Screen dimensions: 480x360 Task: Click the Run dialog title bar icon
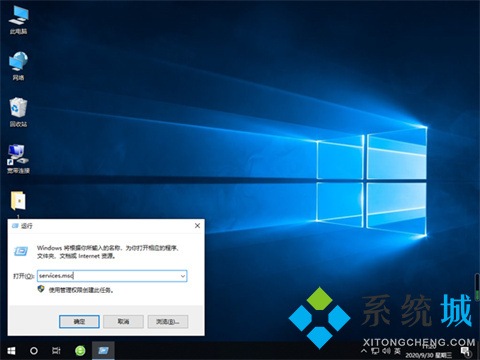click(x=15, y=226)
